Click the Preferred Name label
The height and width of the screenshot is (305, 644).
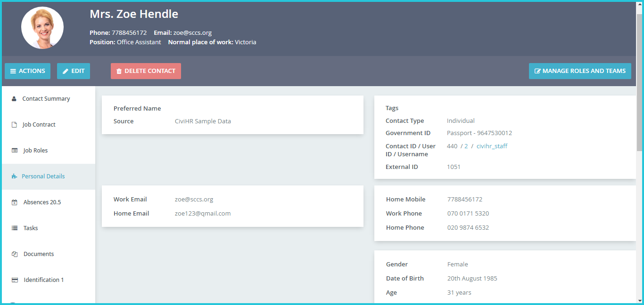[137, 109]
